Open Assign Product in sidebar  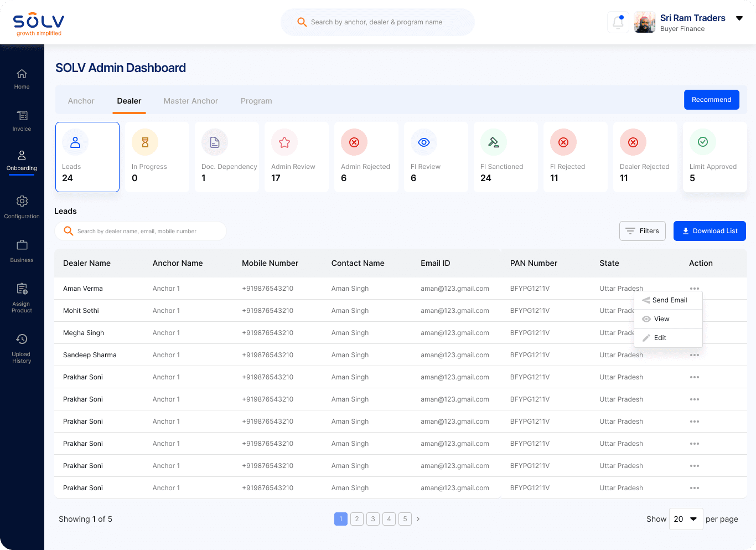[22, 297]
